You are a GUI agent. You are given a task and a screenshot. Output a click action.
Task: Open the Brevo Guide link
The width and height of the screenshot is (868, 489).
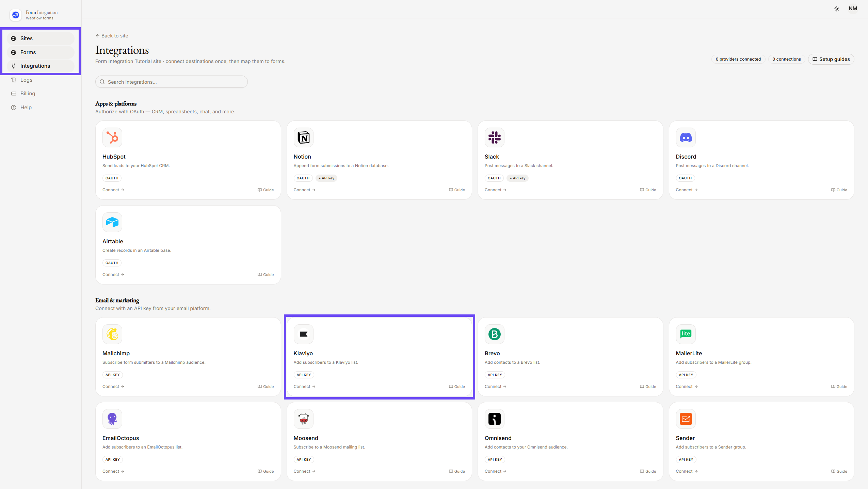click(648, 387)
